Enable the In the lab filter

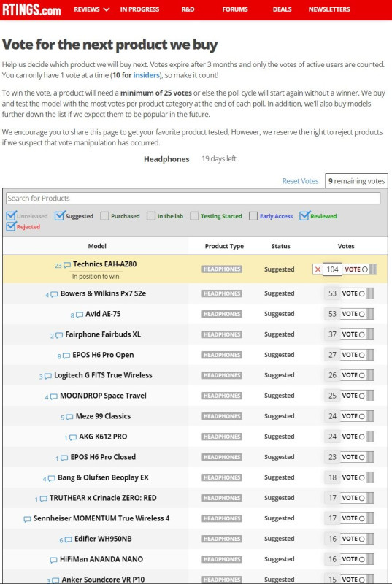coord(151,216)
